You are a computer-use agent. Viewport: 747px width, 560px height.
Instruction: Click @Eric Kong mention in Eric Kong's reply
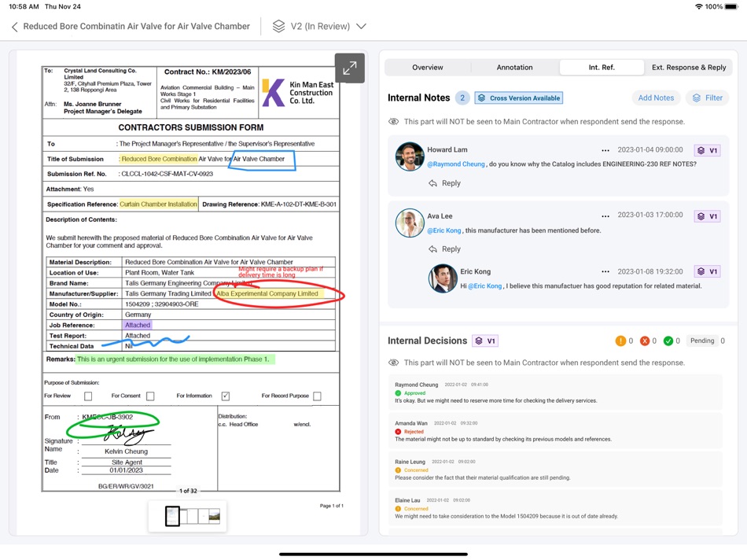pyautogui.click(x=485, y=286)
